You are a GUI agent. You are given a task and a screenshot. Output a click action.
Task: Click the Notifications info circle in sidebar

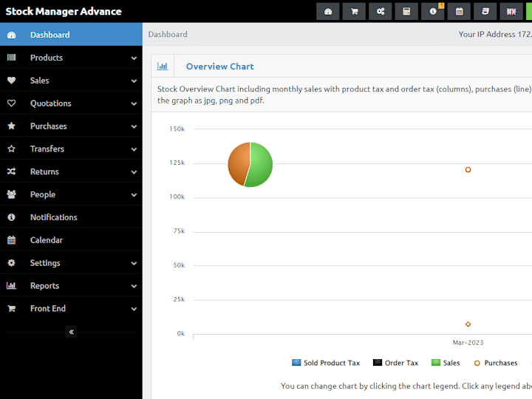point(11,217)
